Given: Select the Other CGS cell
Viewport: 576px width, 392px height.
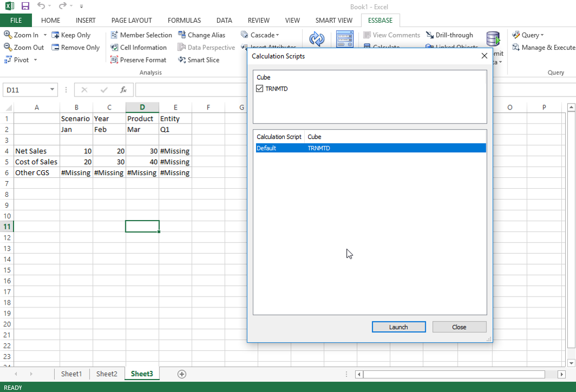Looking at the screenshot, I should (37, 172).
